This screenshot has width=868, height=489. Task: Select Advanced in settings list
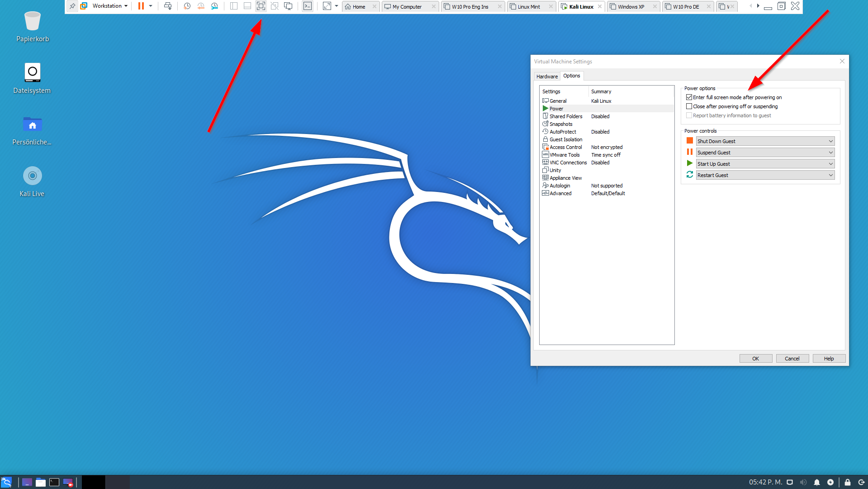coord(607,193)
